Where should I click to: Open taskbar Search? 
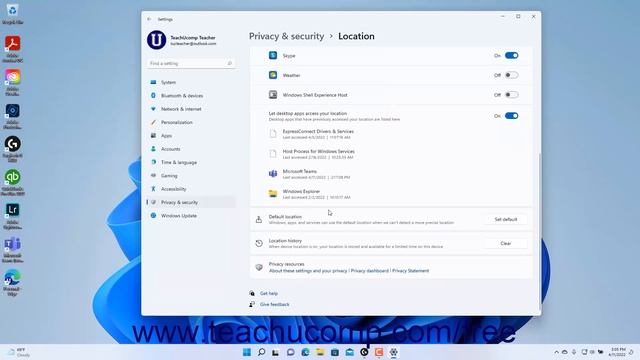coord(261,352)
